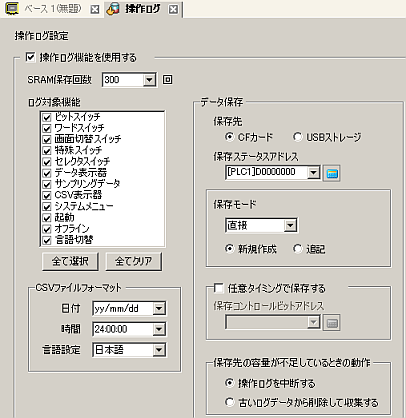Viewport: 406px width, 418px height.
Task: Select 古いログデータから削除して収集する option
Action: click(x=229, y=402)
